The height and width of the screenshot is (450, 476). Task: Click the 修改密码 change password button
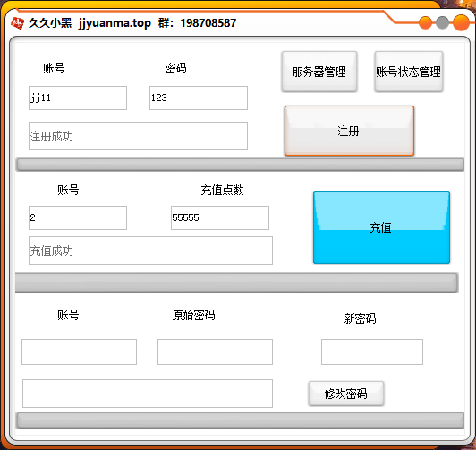(x=346, y=394)
